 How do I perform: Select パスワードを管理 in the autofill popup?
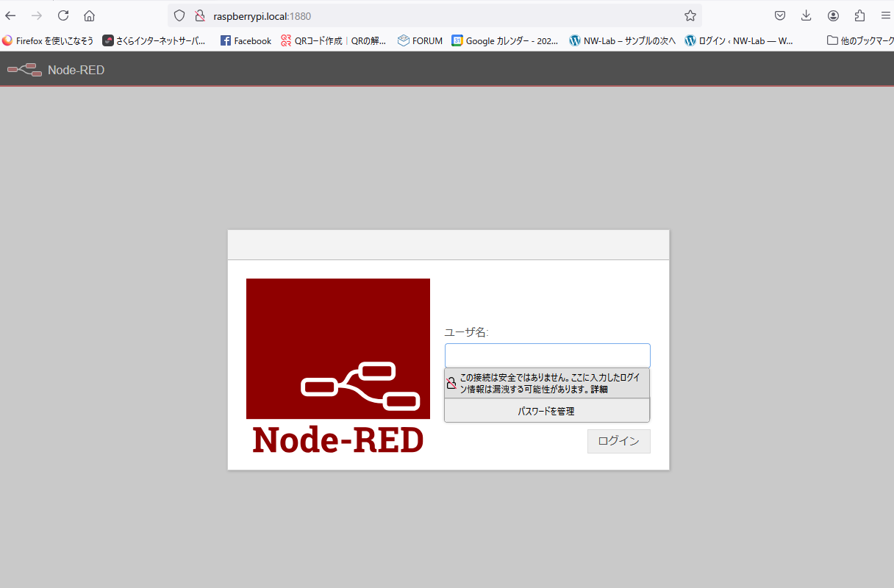coord(547,411)
